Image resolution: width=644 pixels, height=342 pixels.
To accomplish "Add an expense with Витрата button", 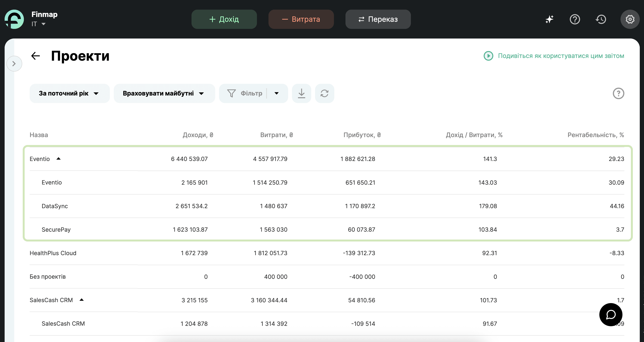I will (301, 19).
